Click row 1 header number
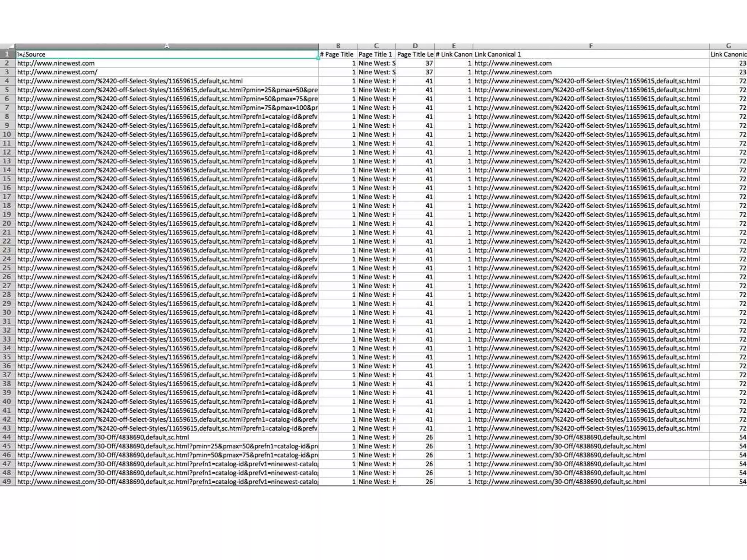 (x=7, y=54)
